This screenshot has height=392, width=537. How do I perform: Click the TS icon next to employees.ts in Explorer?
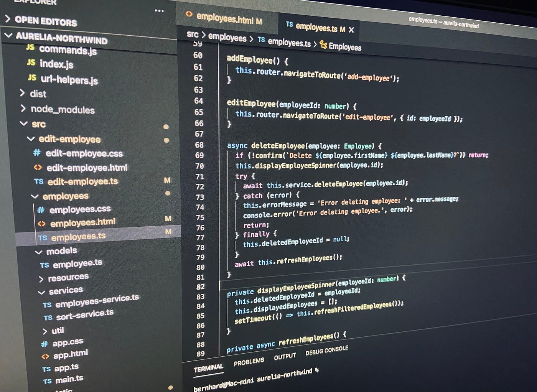pos(43,238)
